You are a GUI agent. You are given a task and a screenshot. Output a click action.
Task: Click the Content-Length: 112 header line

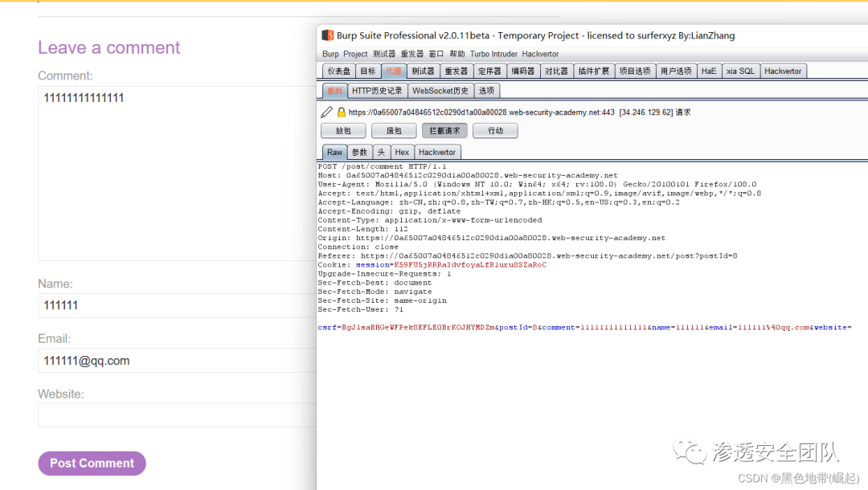[x=362, y=229]
